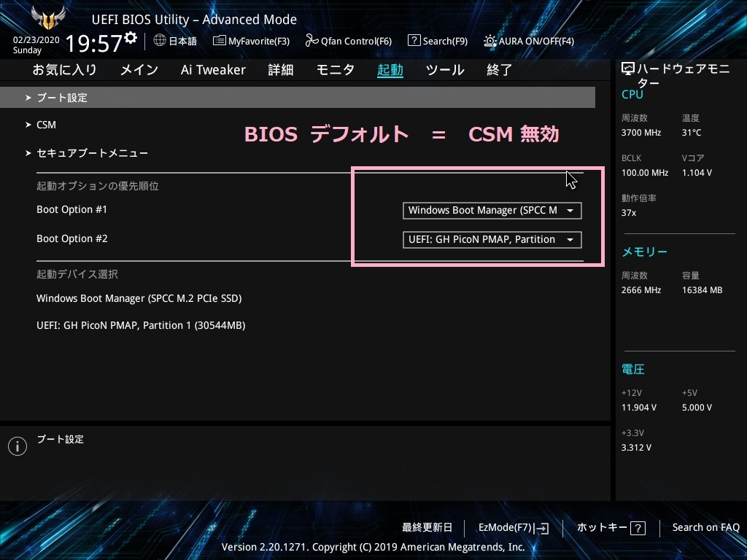747x560 pixels.
Task: Click the 19:57 clock display
Action: tap(94, 44)
